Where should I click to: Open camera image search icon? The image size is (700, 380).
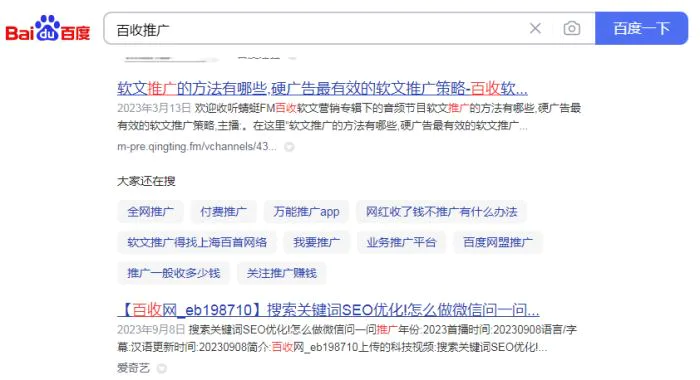pyautogui.click(x=571, y=29)
